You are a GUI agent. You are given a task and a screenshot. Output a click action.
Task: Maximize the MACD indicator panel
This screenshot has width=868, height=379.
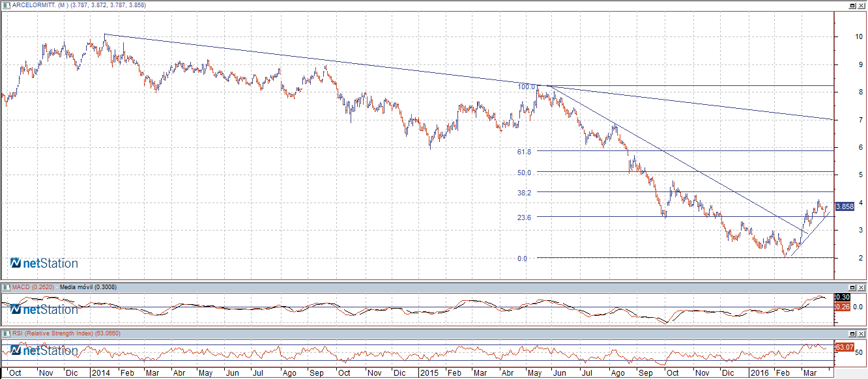pyautogui.click(x=852, y=287)
